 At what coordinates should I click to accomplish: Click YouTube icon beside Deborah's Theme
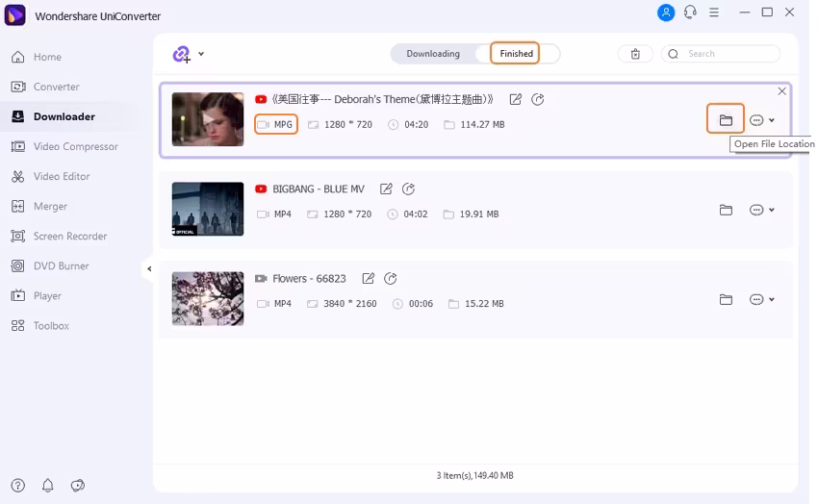[x=261, y=99]
